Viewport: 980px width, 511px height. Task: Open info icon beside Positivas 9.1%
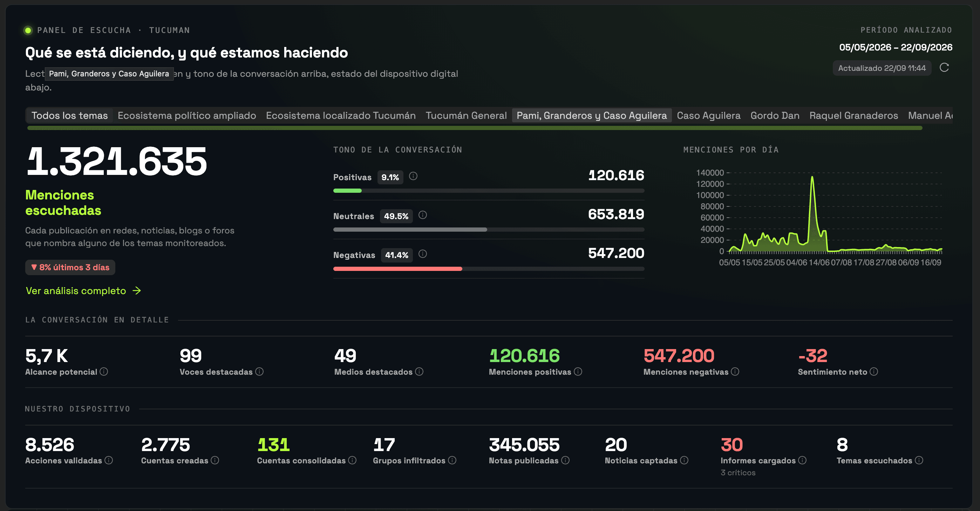tap(413, 176)
